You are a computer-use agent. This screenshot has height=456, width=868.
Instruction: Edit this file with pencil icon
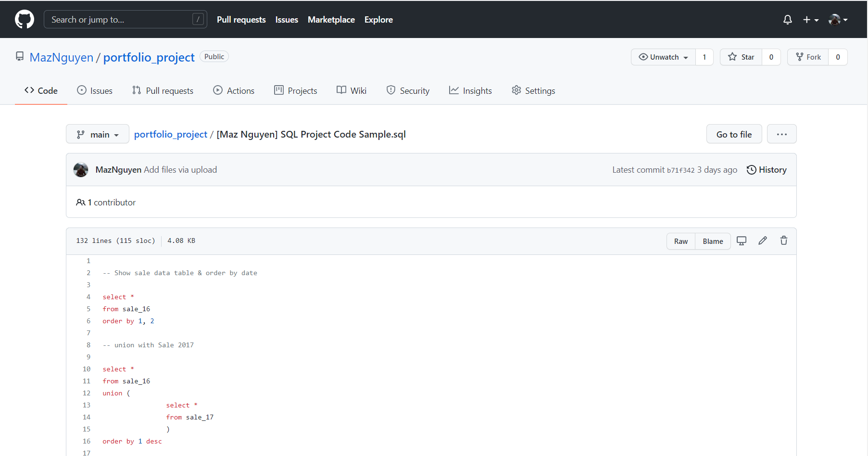763,241
